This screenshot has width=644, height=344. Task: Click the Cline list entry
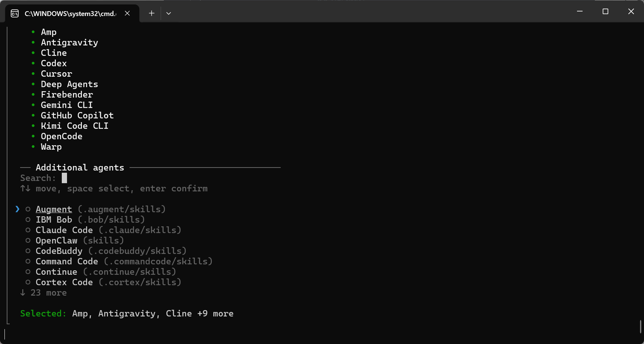pos(54,53)
